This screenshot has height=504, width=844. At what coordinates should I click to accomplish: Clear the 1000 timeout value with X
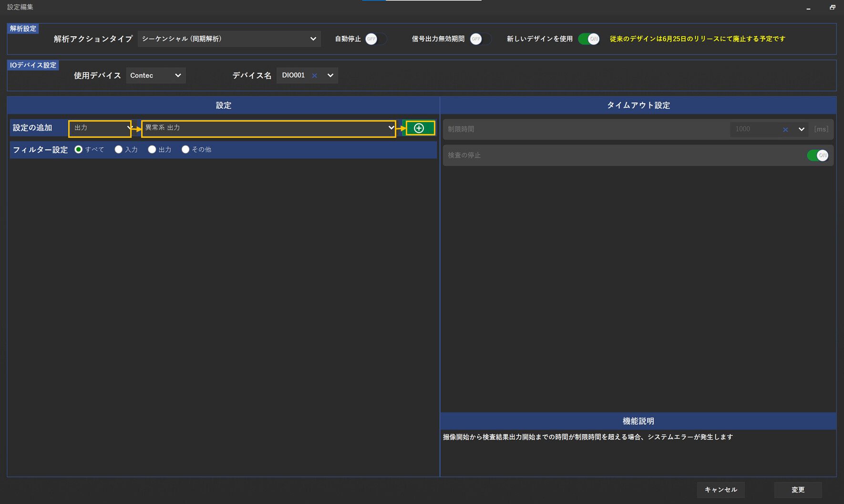785,129
